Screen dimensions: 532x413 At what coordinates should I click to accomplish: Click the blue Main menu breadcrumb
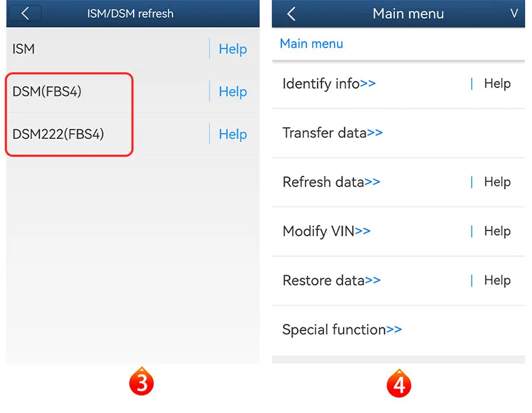tap(312, 44)
